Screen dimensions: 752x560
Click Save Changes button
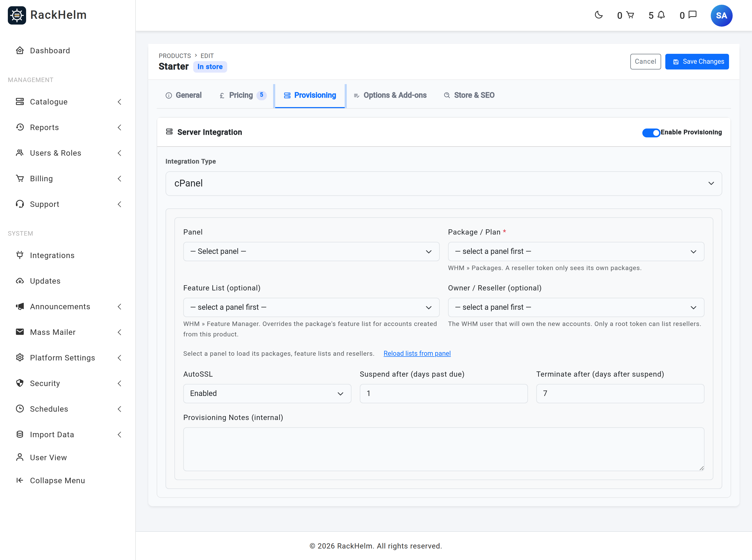tap(697, 62)
